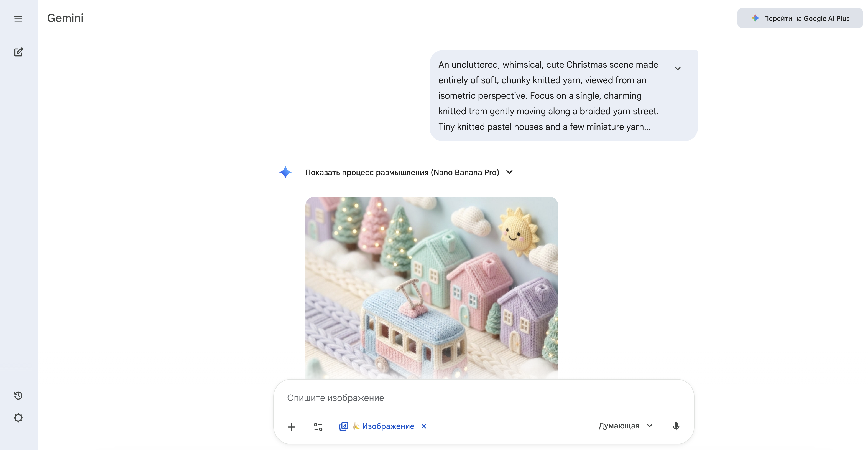Open the Думающая model dropdown
The image size is (868, 450).
click(626, 426)
